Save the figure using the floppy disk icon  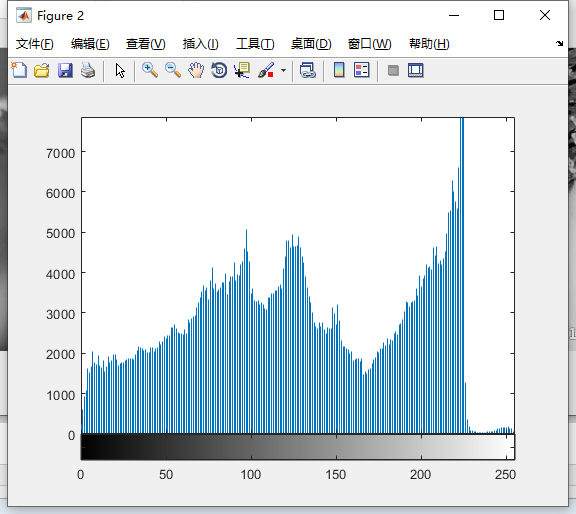pos(65,70)
